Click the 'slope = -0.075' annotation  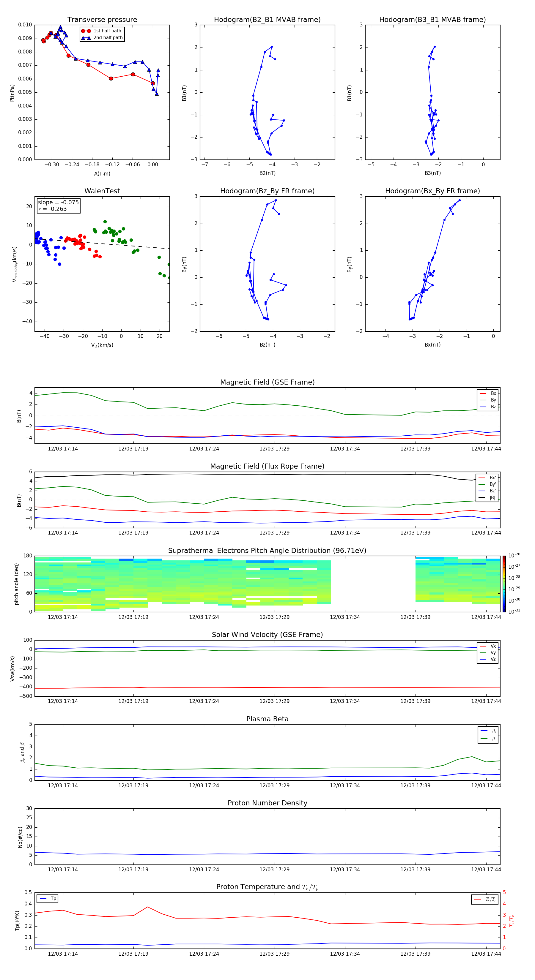pyautogui.click(x=58, y=203)
